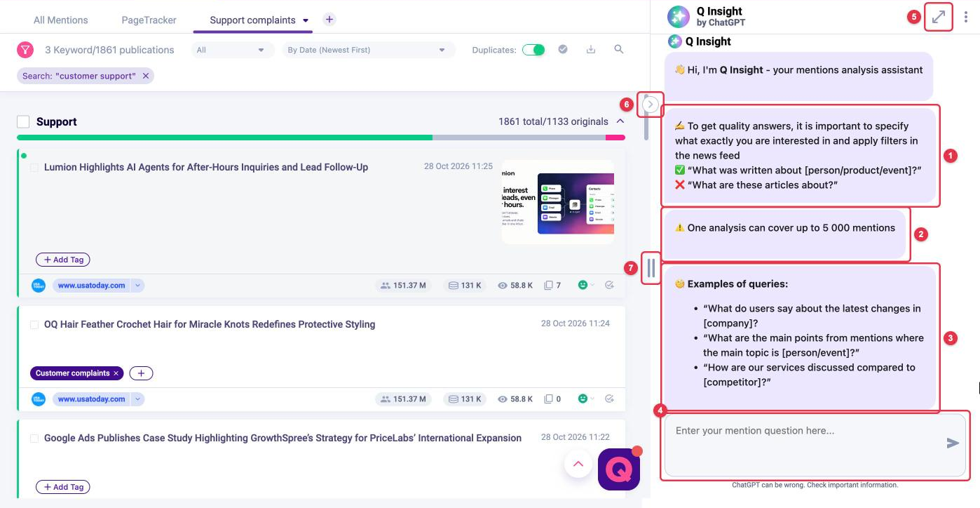Mark Lumion article as processed check icon

(x=609, y=285)
